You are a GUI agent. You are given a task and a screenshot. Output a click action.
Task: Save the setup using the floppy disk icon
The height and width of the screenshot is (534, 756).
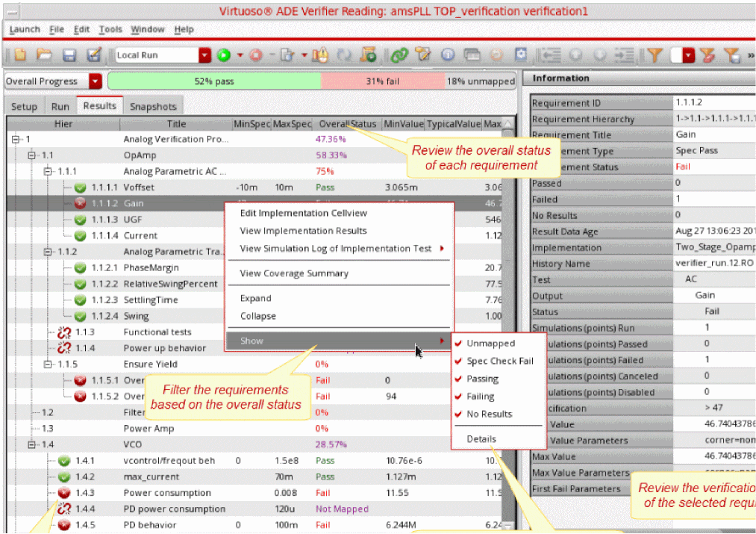pyautogui.click(x=69, y=55)
